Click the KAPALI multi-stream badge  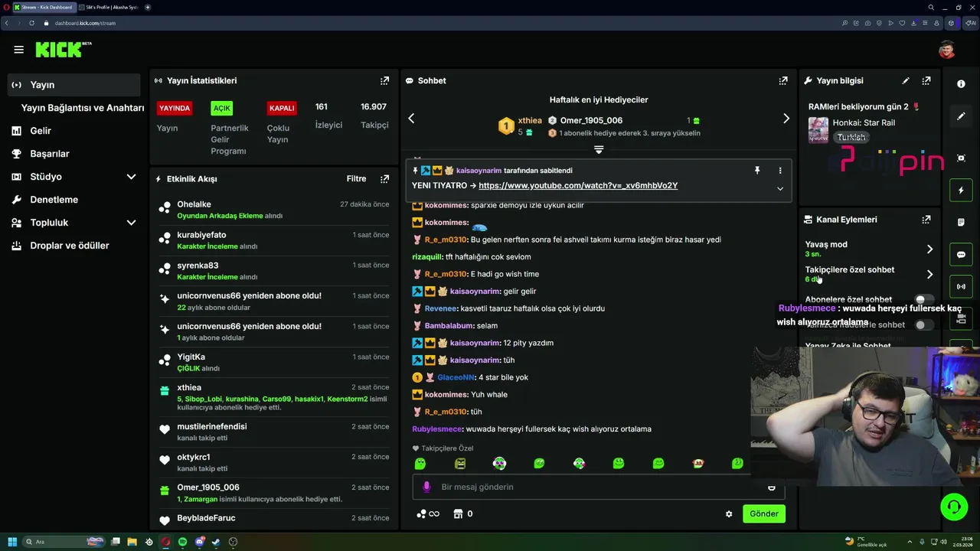click(x=282, y=108)
